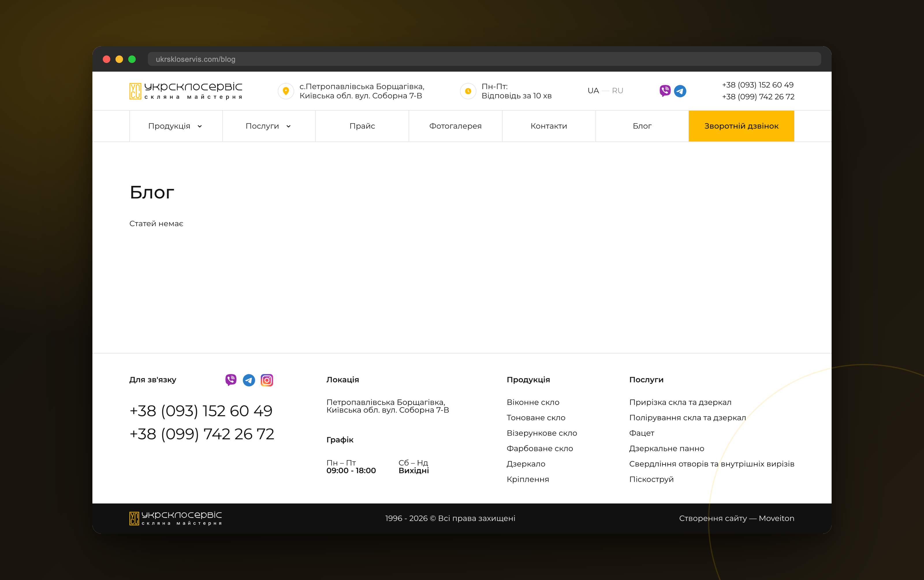The image size is (924, 580).
Task: Open Viber icon in footer contacts
Action: pyautogui.click(x=231, y=380)
